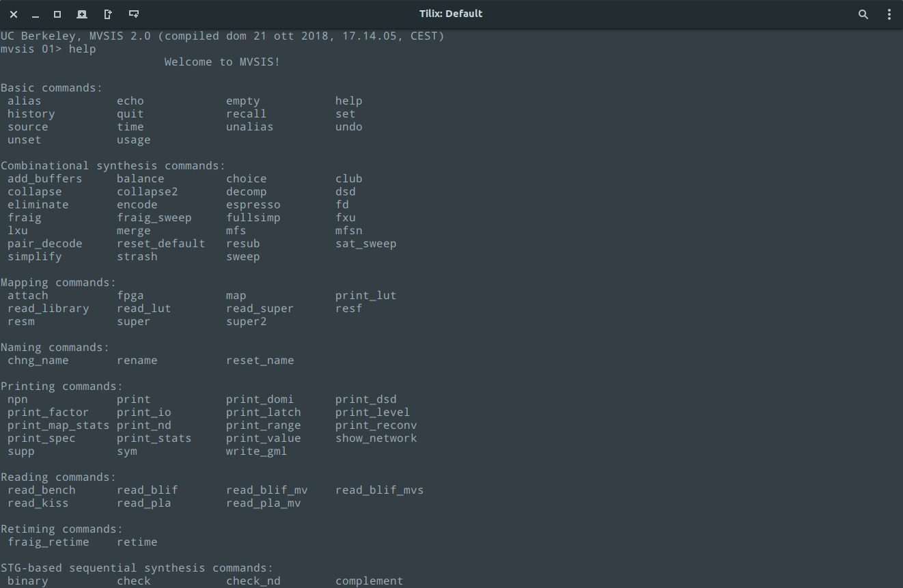Click the 'fullsimp' command text

(x=253, y=218)
